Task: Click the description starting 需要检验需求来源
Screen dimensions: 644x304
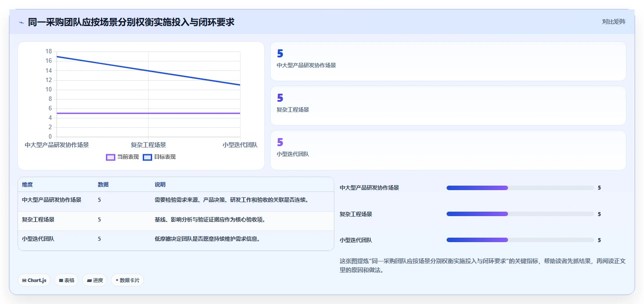Action: (231, 200)
